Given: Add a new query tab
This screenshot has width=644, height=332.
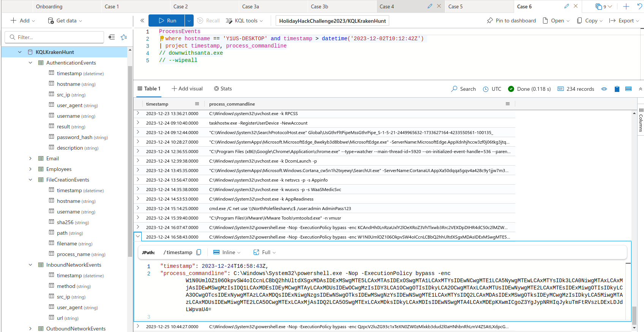Looking at the screenshot, I should [x=626, y=6].
